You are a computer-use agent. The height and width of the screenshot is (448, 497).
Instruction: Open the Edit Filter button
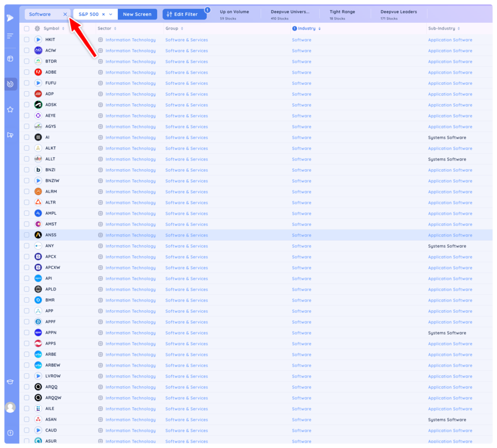(x=184, y=14)
